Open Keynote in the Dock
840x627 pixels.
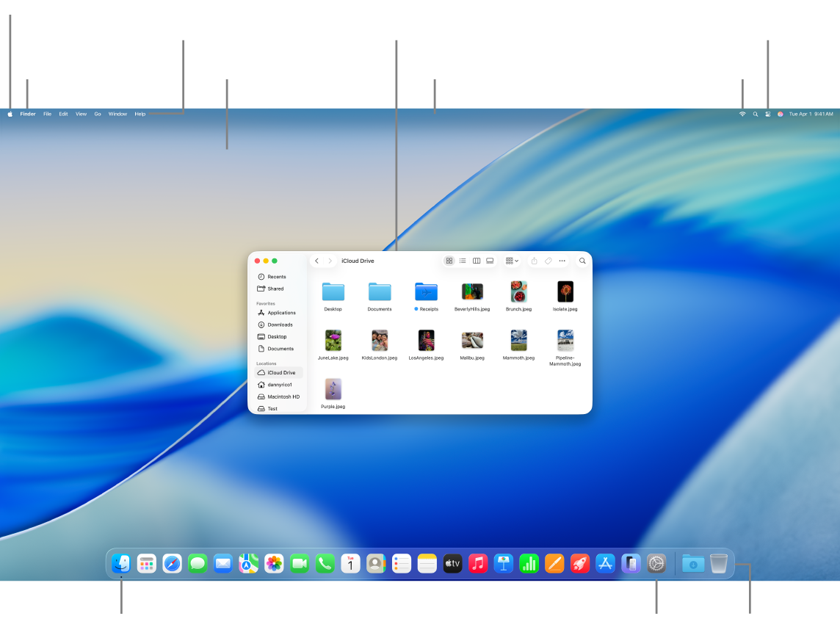coord(503,563)
